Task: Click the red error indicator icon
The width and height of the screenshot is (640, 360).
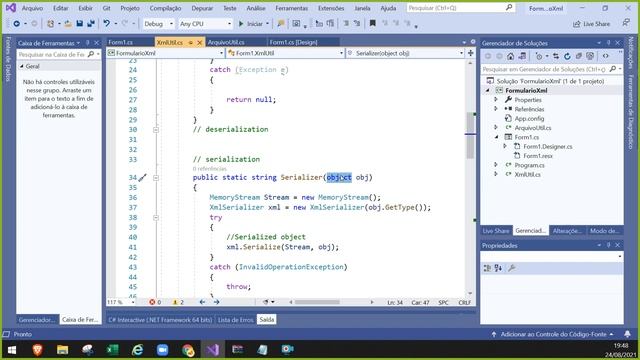Action: pyautogui.click(x=152, y=302)
